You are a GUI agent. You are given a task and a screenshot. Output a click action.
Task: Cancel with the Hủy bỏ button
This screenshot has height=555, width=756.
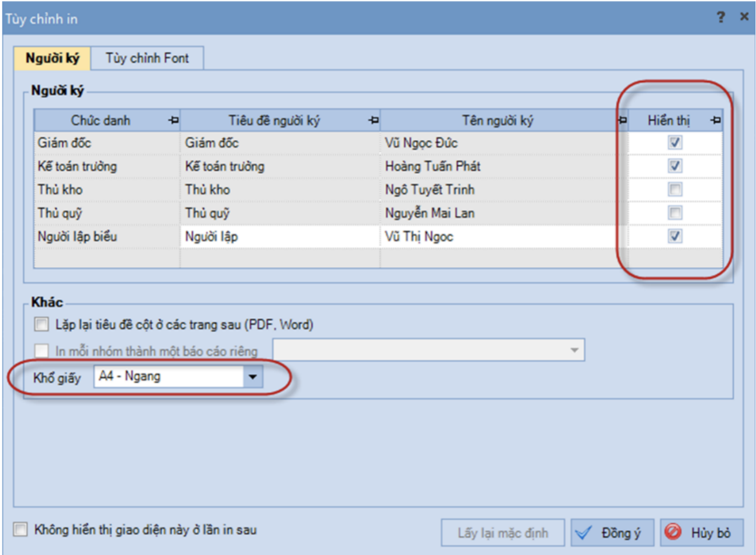tap(702, 533)
